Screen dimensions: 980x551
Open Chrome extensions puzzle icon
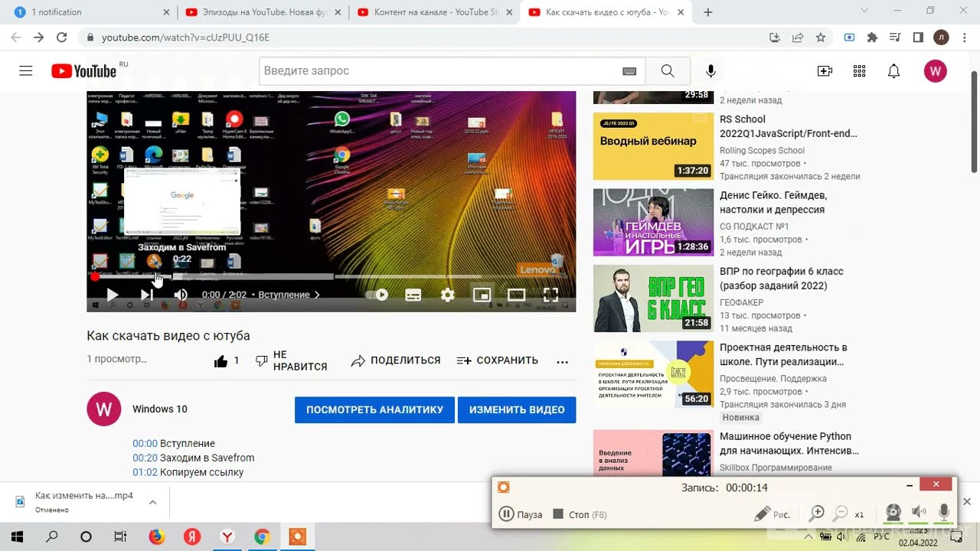pos(871,37)
